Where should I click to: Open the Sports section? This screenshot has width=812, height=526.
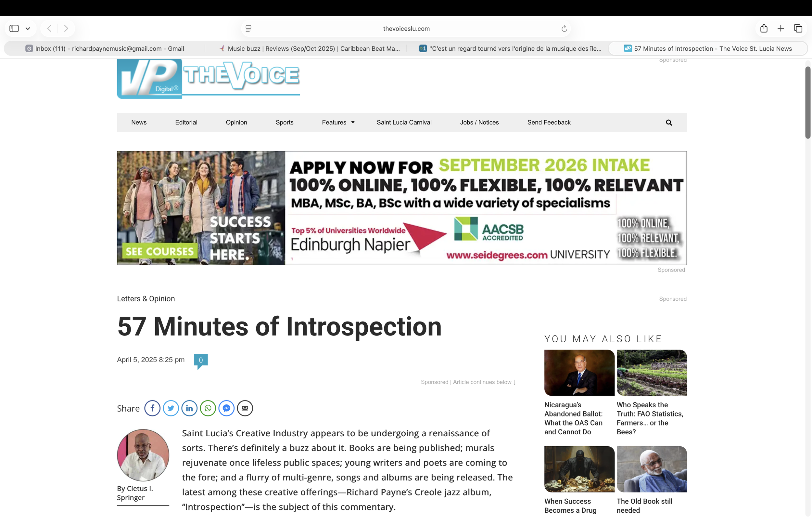click(285, 122)
